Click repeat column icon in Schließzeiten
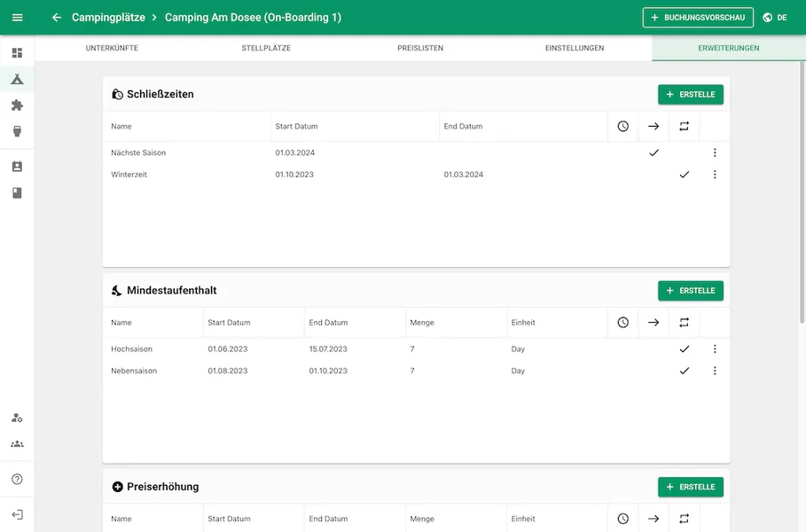This screenshot has width=806, height=532. pyautogui.click(x=684, y=127)
